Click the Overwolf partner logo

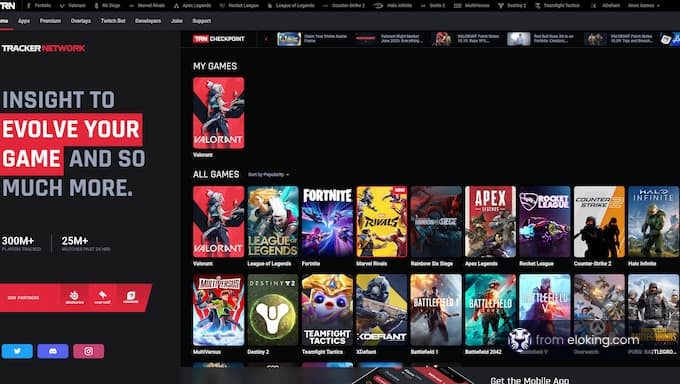pos(103,297)
